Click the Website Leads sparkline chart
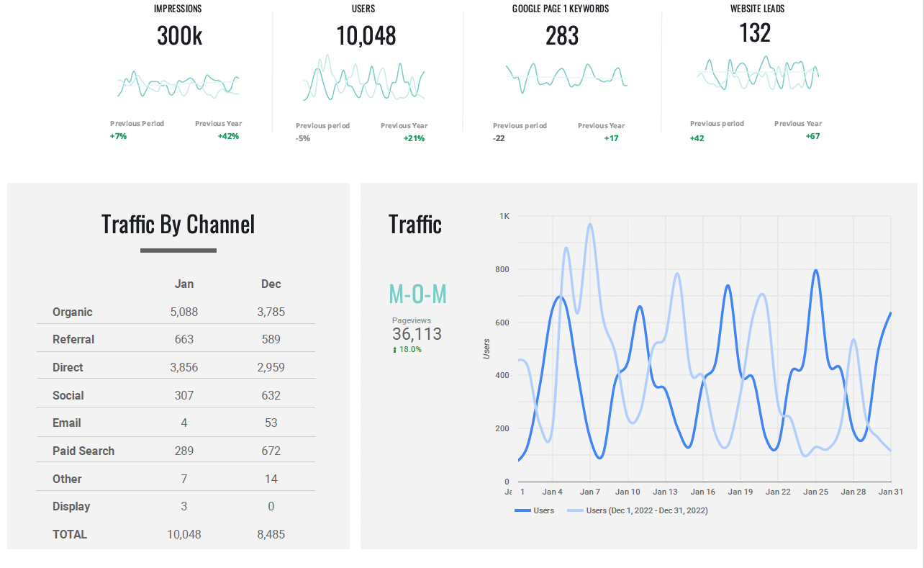The height and width of the screenshot is (568, 924). pos(757,73)
